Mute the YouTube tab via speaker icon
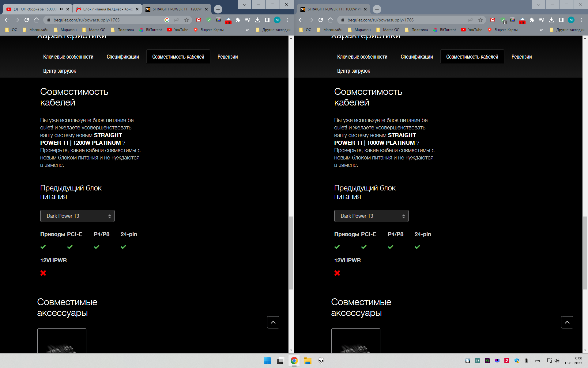This screenshot has width=588, height=368. [61, 9]
